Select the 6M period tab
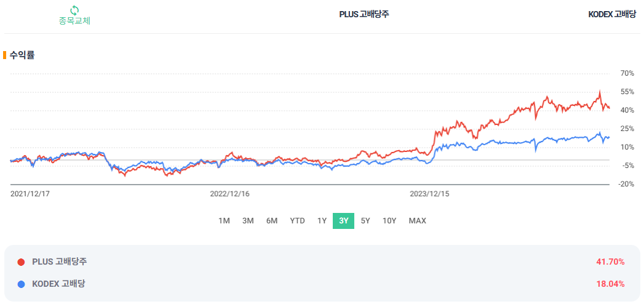 [272, 220]
